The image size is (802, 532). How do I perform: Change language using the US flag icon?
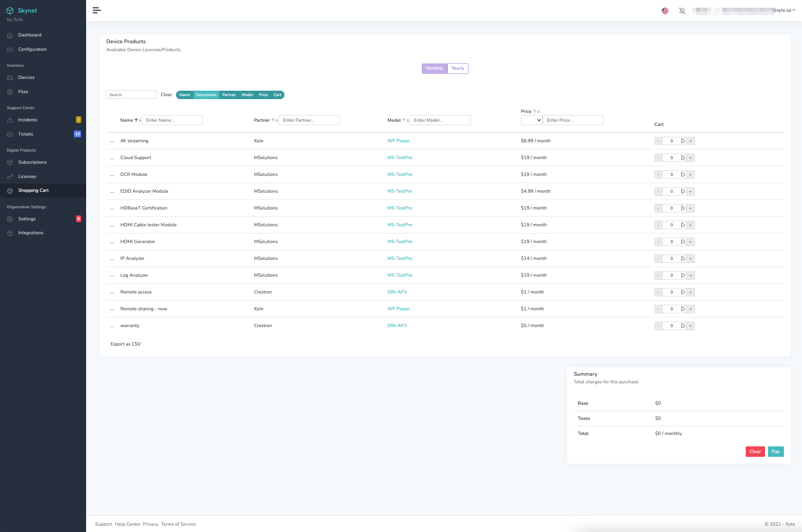(x=665, y=11)
